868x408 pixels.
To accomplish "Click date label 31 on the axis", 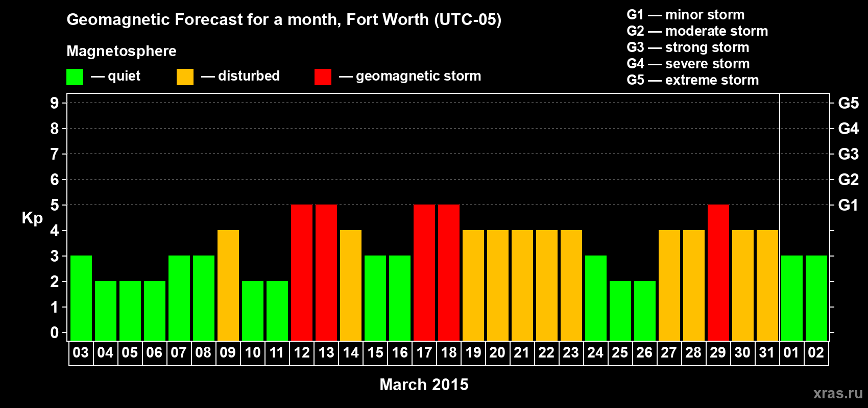I will (x=767, y=352).
